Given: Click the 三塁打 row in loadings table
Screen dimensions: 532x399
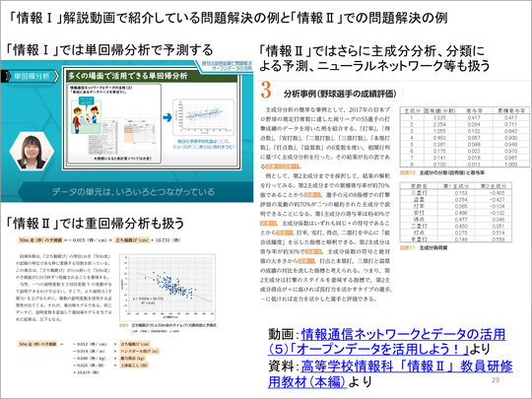Looking at the screenshot, I should [456, 193].
